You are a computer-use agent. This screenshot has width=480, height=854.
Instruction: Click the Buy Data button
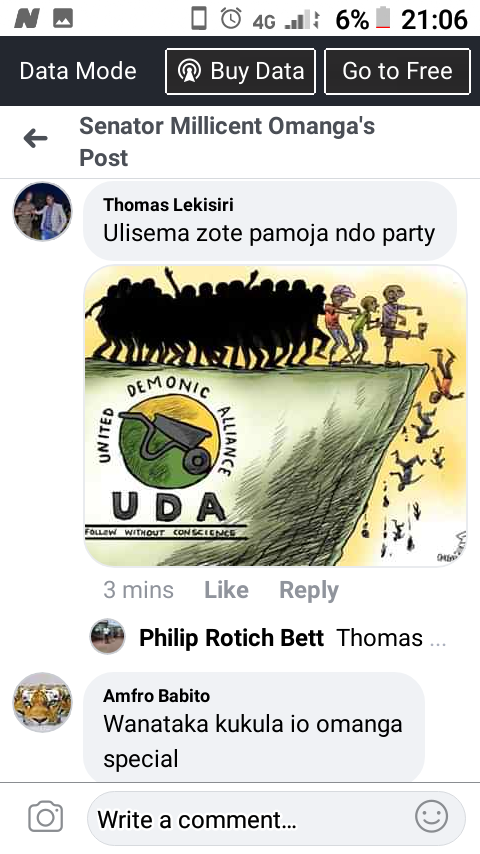coord(240,71)
